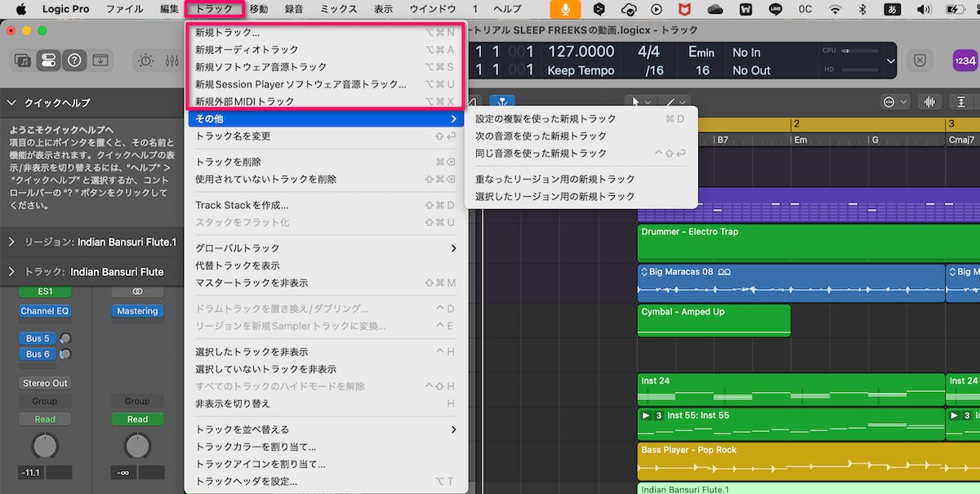Click the vertical auto zoom icon
Screen dimensions: 980x494
coord(960,103)
